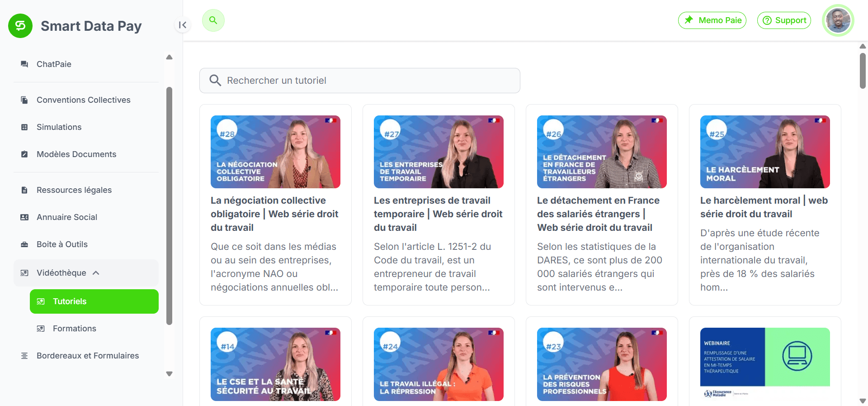The width and height of the screenshot is (868, 406).
Task: Go to Conventions Collectives
Action: 86,100
